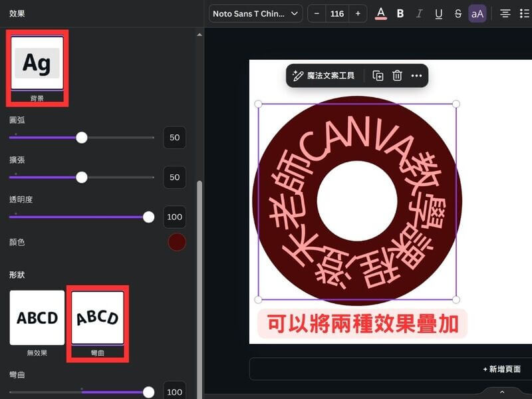Click the bullet list icon
Image resolution: width=532 pixels, height=399 pixels.
[x=525, y=13]
